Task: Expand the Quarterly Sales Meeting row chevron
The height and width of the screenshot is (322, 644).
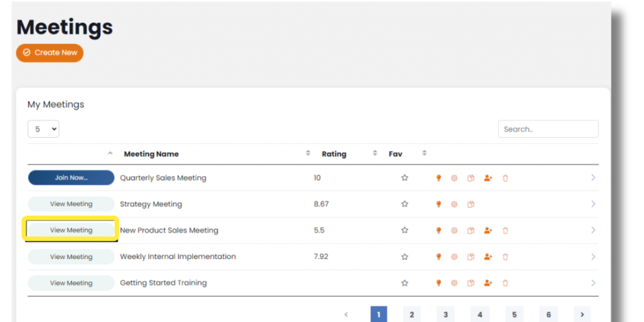Action: point(592,178)
